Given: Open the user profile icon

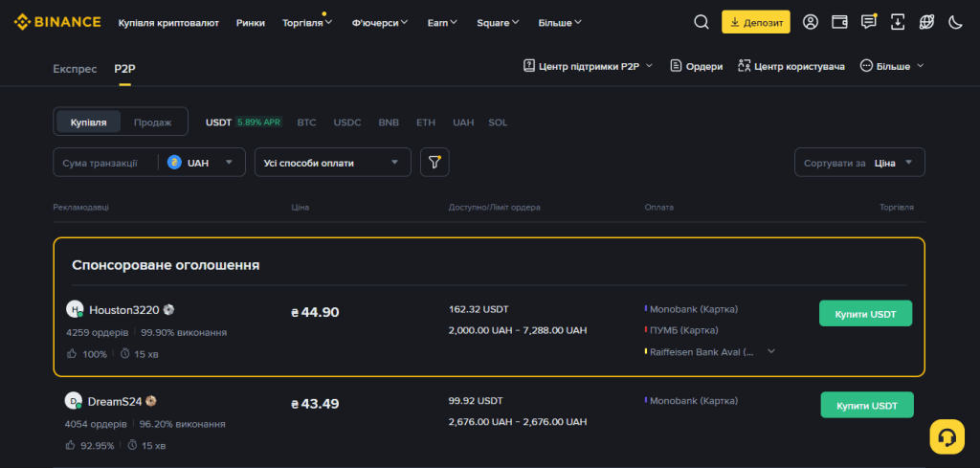Looking at the screenshot, I should [x=811, y=22].
